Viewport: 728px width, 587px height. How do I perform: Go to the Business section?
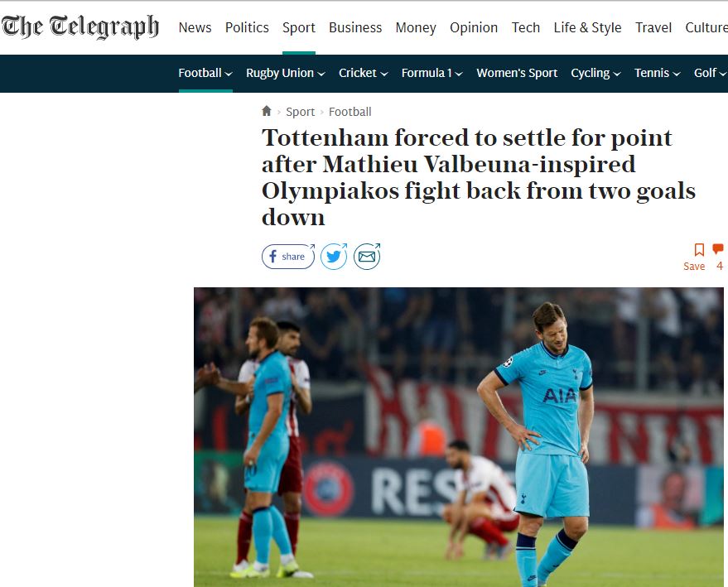[355, 28]
